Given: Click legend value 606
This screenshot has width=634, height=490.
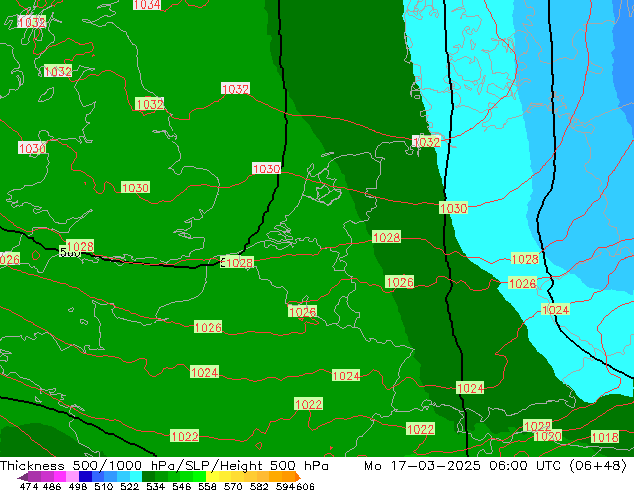Looking at the screenshot, I should [x=305, y=486].
